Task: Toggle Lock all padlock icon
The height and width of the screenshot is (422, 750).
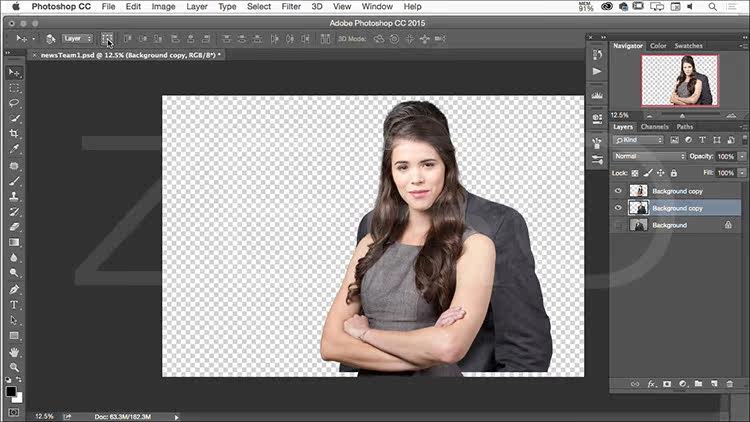Action: click(673, 173)
